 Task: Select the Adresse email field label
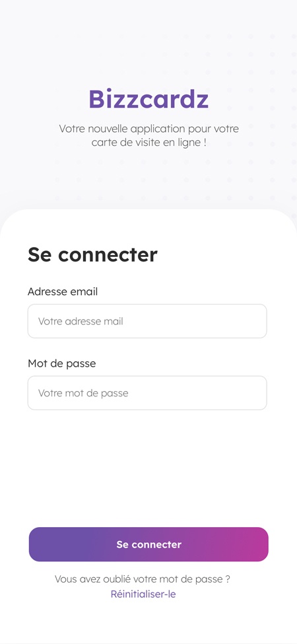[x=63, y=291]
